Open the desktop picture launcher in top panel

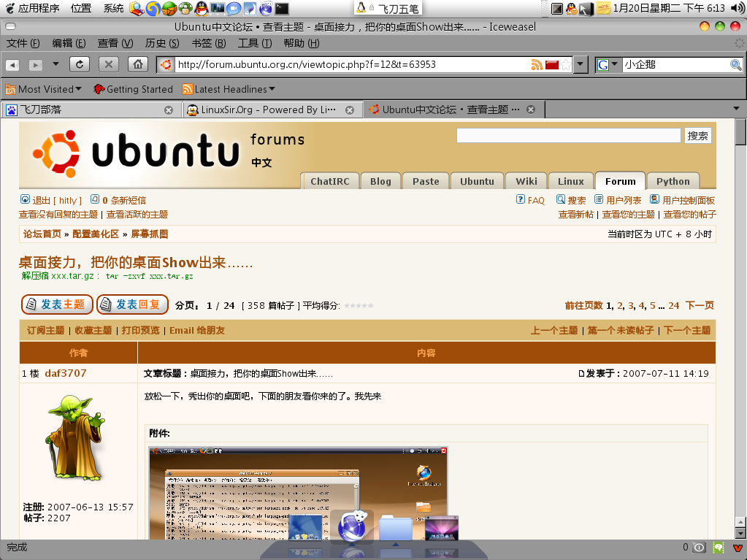coord(218,8)
